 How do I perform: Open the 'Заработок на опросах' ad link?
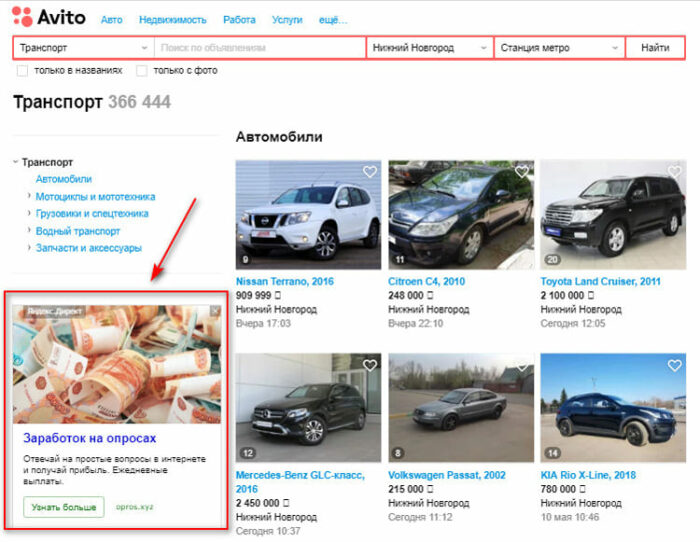click(90, 438)
